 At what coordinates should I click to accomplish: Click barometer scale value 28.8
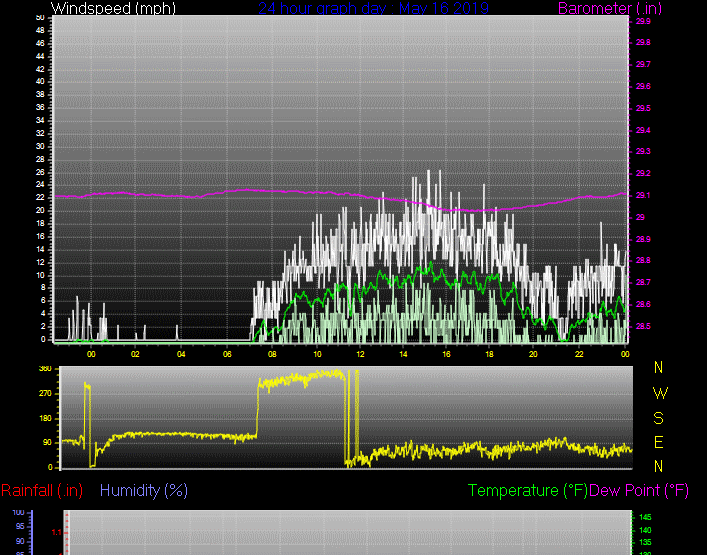pos(643,261)
